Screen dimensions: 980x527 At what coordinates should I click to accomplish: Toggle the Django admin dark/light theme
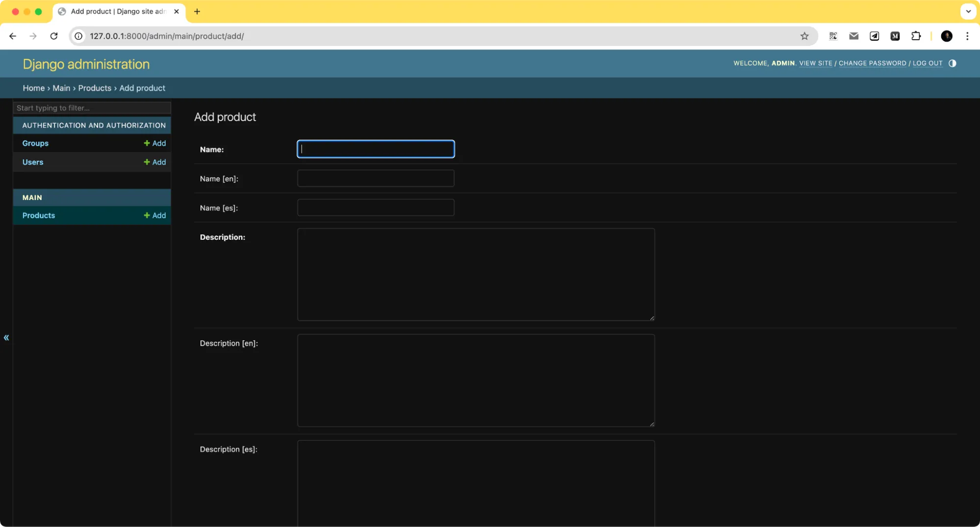click(x=952, y=63)
